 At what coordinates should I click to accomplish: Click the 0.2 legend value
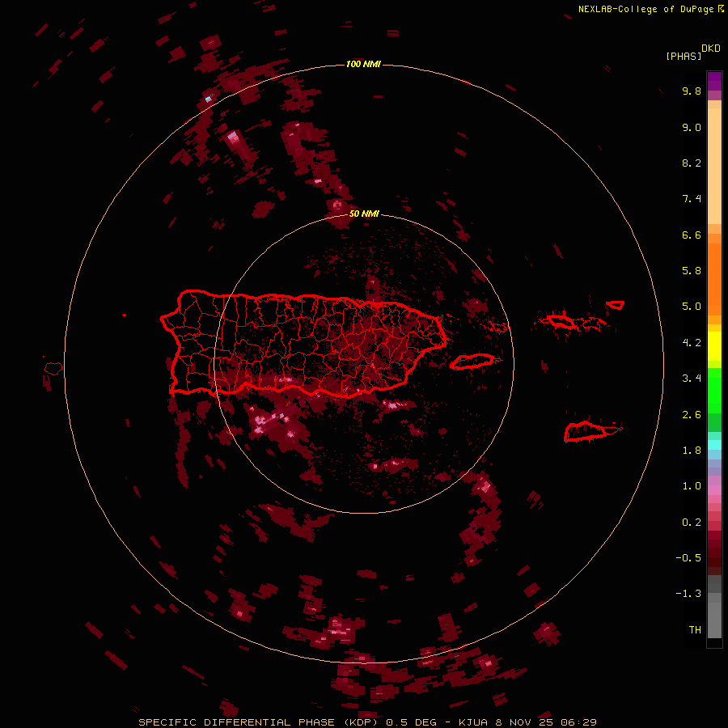click(692, 523)
